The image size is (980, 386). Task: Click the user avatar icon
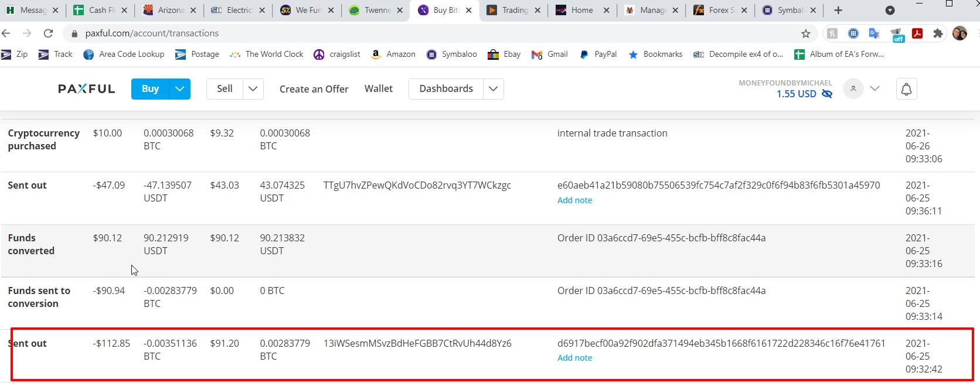pyautogui.click(x=853, y=89)
